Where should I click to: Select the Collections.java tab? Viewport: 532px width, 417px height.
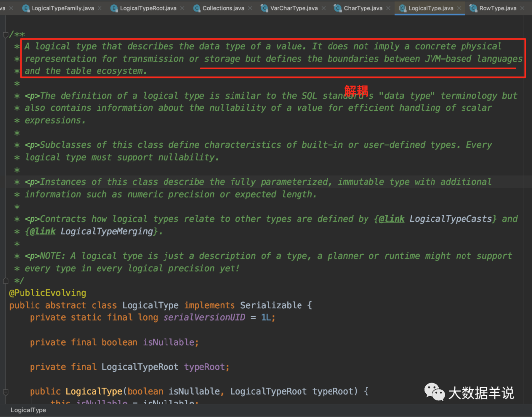(x=223, y=8)
